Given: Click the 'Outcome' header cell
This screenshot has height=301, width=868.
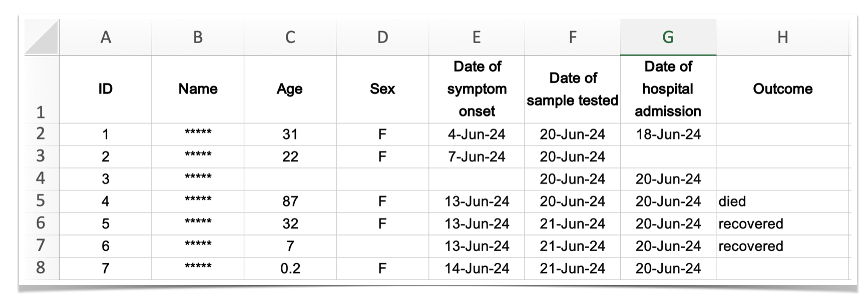Looking at the screenshot, I should click(783, 89).
